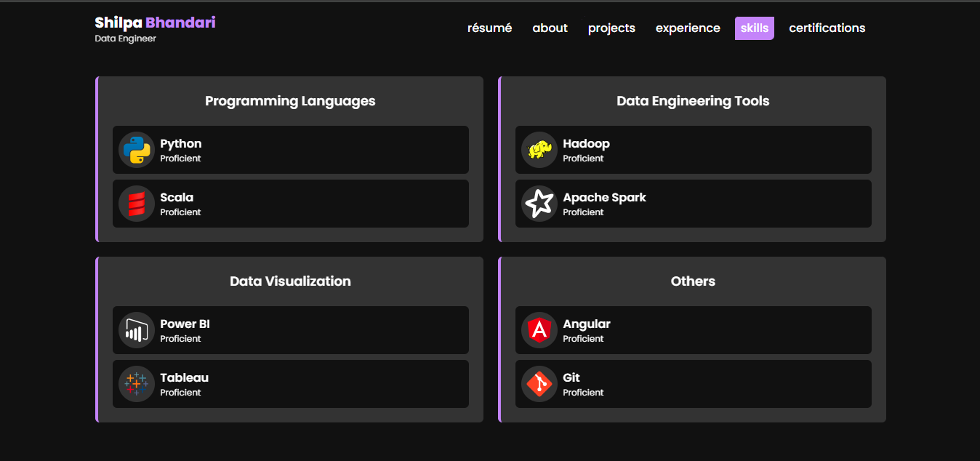Click the Apache Spark skill name
This screenshot has height=461, width=980.
(x=604, y=198)
